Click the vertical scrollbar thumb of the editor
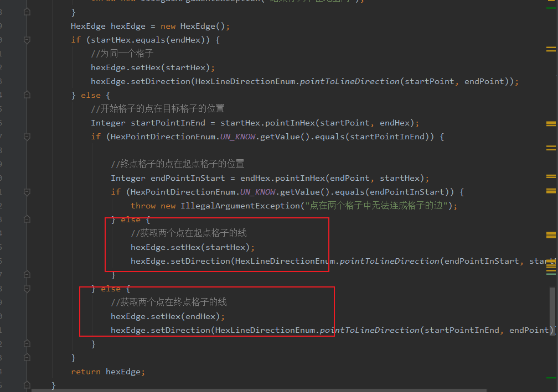 tap(552, 311)
